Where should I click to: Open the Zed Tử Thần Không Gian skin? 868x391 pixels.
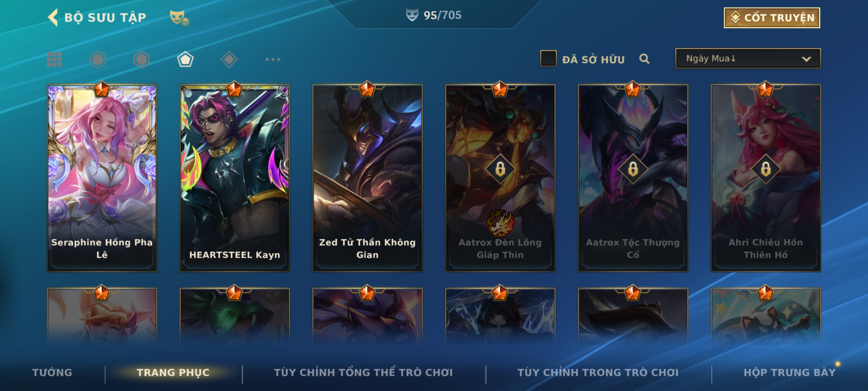click(367, 178)
